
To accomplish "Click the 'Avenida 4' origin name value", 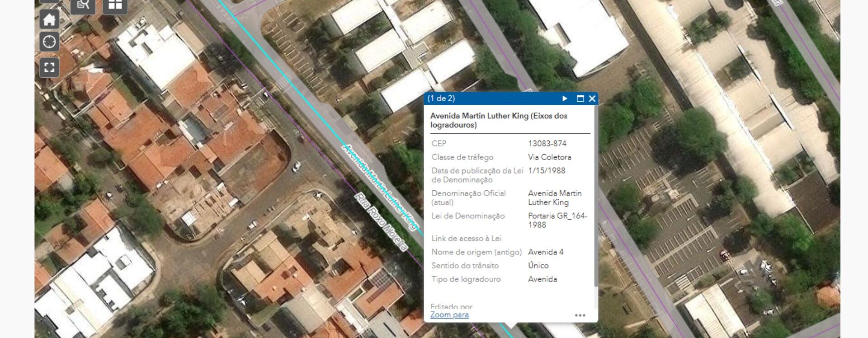I will (546, 252).
